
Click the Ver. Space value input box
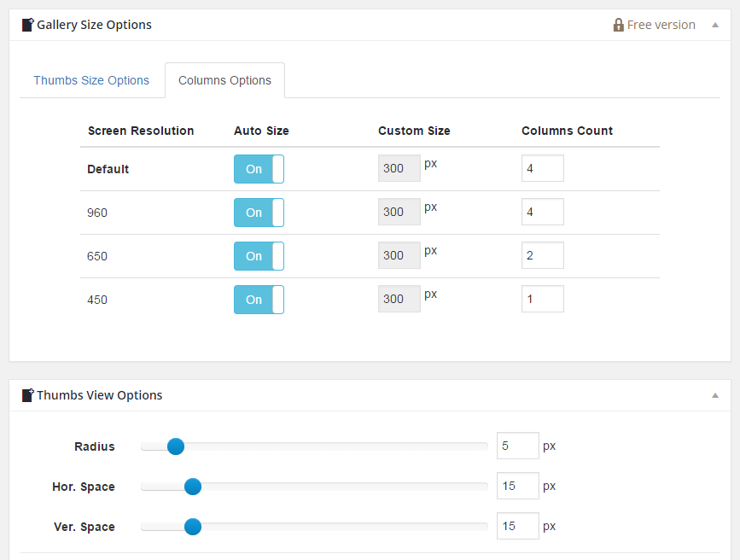point(518,526)
